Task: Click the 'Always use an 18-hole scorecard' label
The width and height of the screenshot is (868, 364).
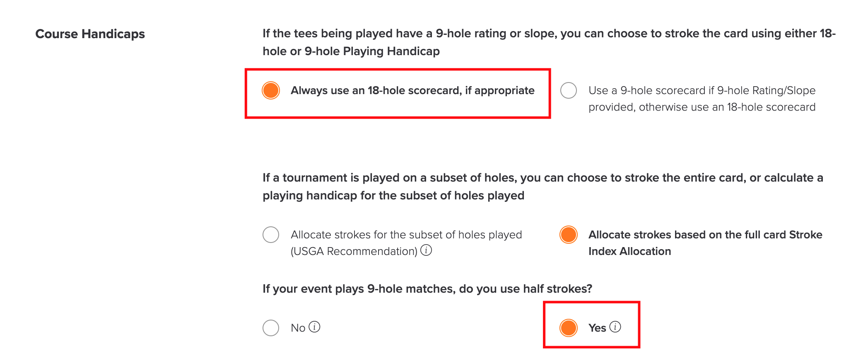Action: coord(412,90)
